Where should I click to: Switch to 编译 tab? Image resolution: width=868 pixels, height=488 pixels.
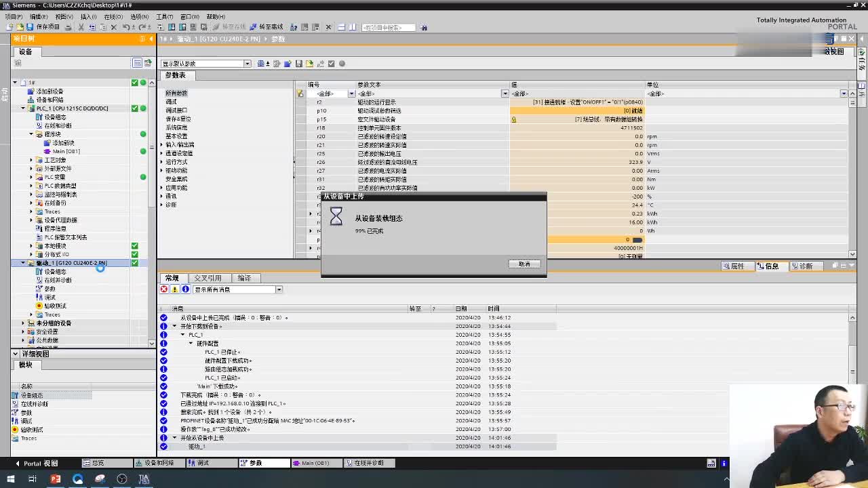(244, 278)
